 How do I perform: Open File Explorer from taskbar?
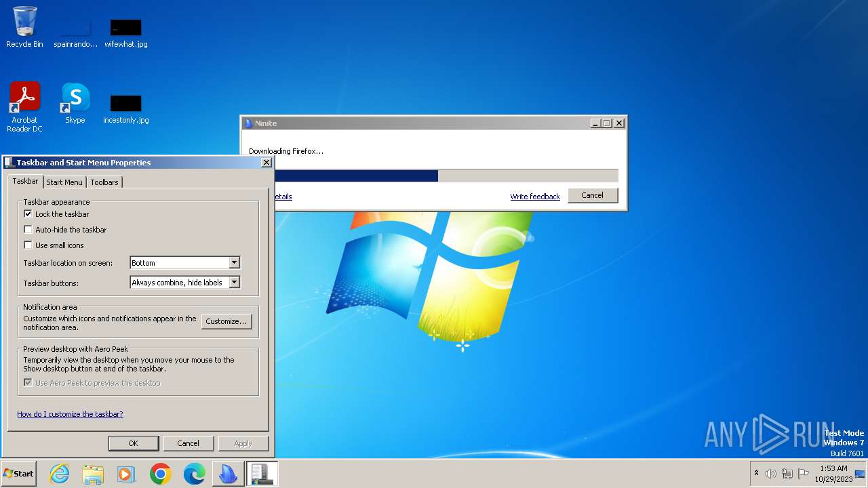[x=93, y=474]
